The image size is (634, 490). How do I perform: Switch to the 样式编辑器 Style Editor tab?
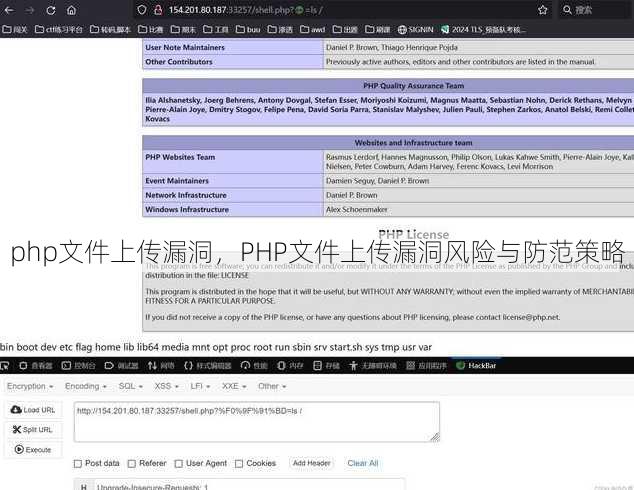click(207, 366)
